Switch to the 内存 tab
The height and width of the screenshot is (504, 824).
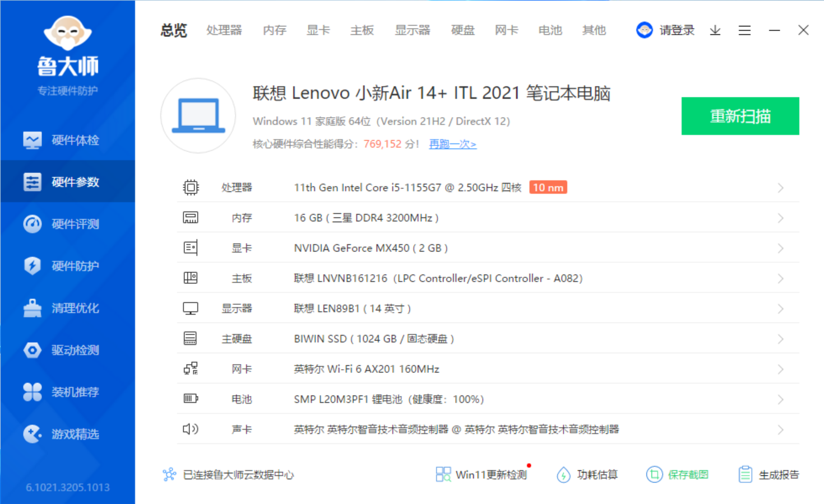click(x=275, y=30)
